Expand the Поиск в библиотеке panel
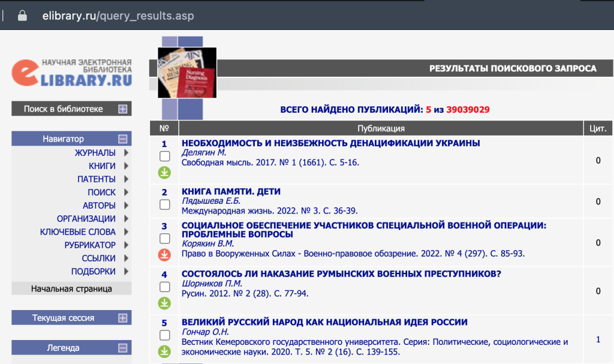 coord(124,109)
